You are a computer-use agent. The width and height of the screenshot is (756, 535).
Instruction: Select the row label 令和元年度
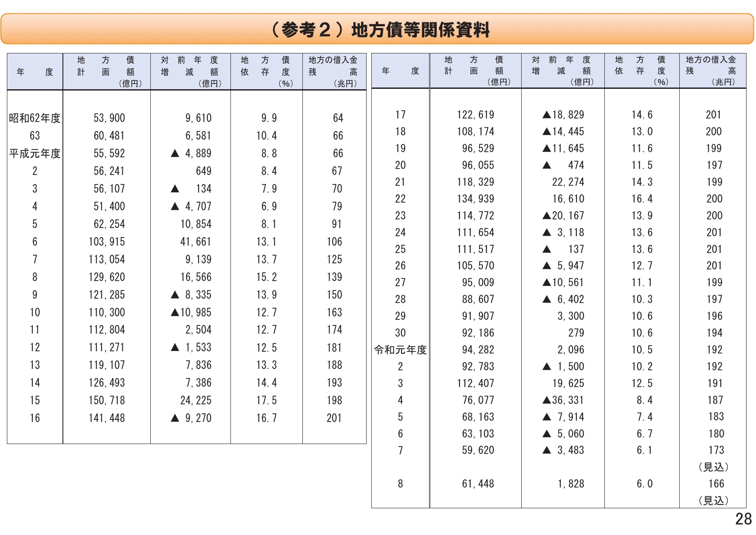[x=401, y=350]
